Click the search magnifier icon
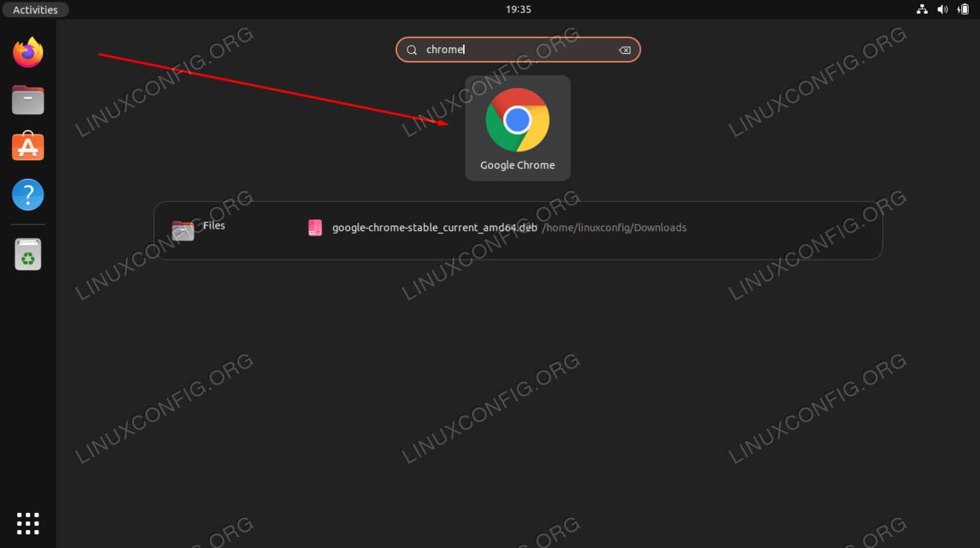Screen dimensions: 980x548 click(412, 50)
